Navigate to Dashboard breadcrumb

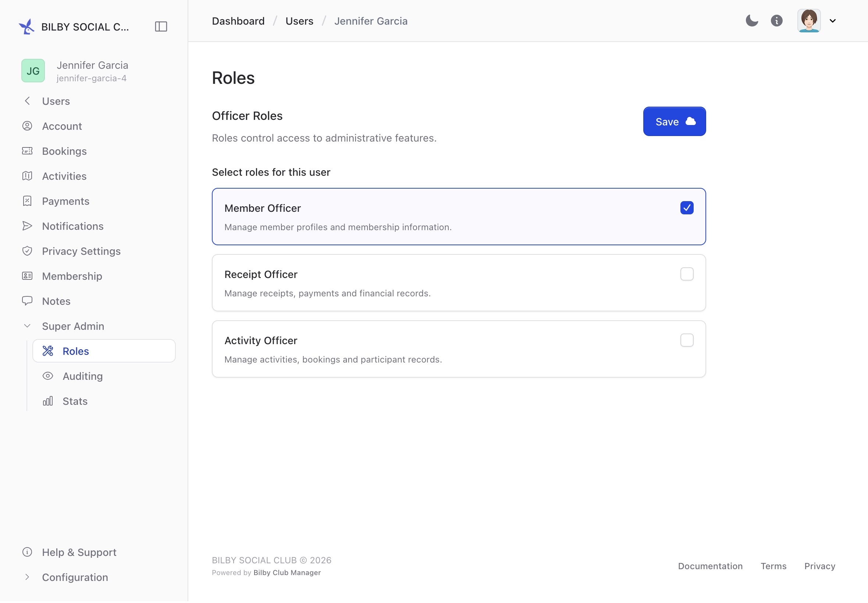[x=238, y=21]
